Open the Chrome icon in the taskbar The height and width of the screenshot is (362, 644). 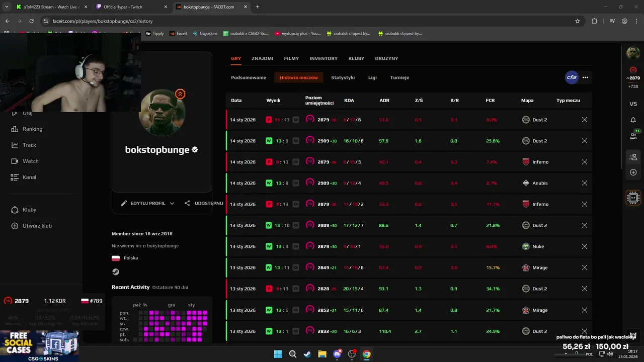pyautogui.click(x=367, y=354)
